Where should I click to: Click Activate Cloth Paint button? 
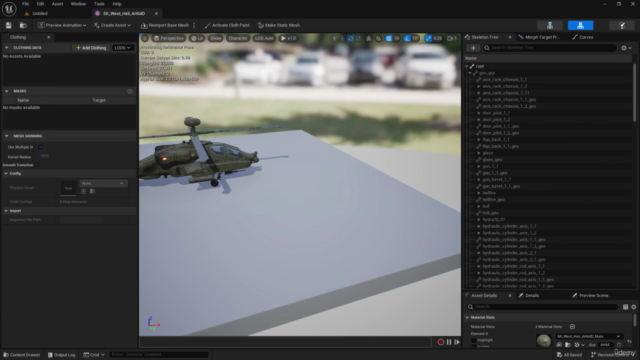click(227, 25)
